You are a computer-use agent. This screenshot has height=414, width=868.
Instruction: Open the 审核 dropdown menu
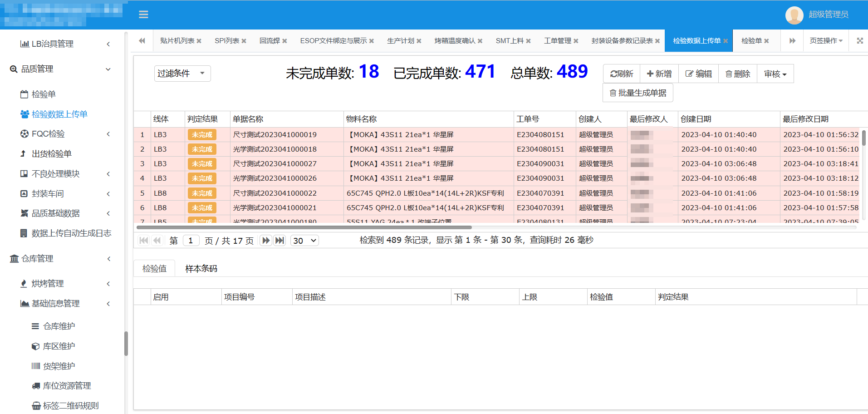tap(775, 73)
